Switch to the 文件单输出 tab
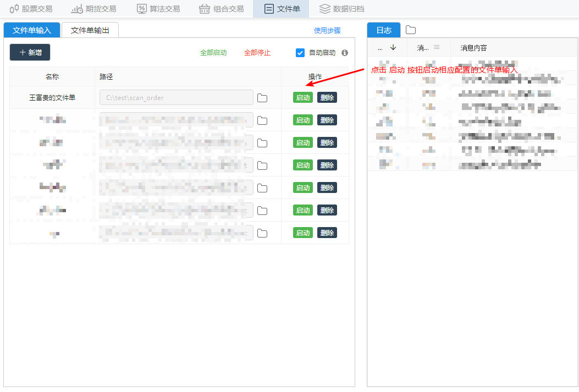Viewport: 579px width, 392px height. [x=90, y=30]
